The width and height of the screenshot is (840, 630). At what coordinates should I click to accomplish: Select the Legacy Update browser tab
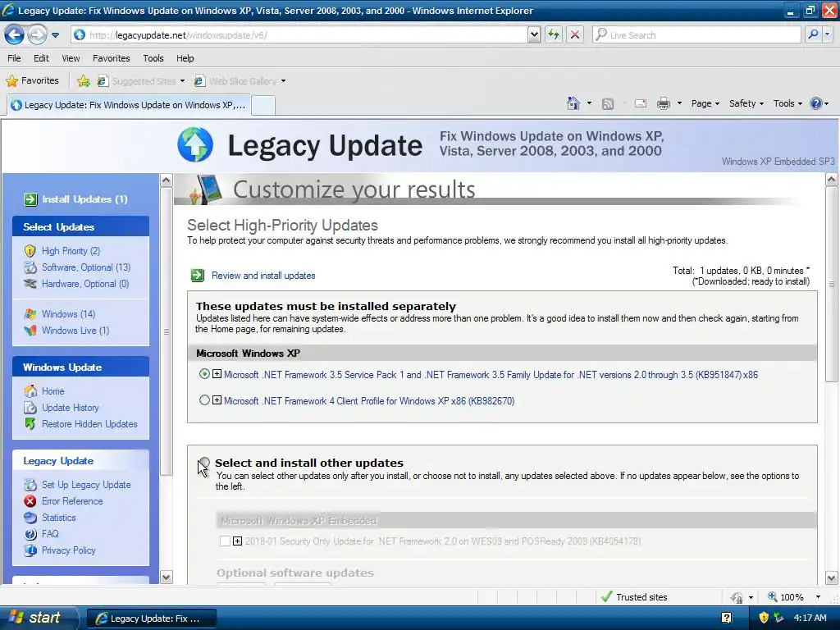128,105
